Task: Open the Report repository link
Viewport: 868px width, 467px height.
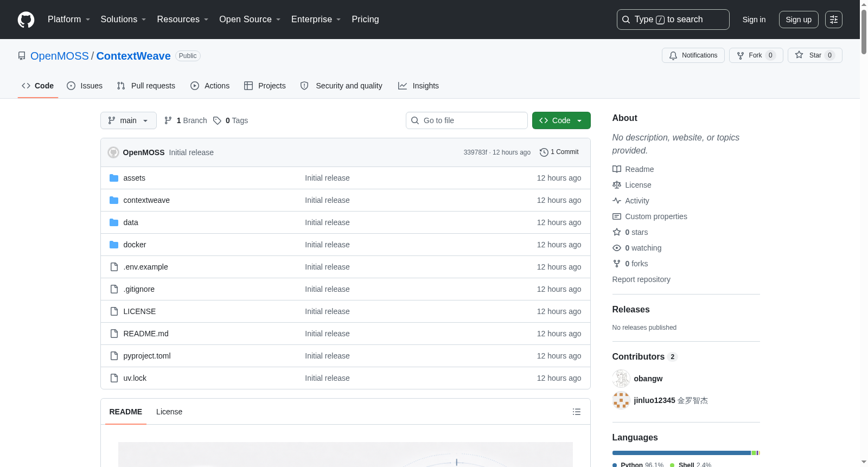Action: [641, 279]
